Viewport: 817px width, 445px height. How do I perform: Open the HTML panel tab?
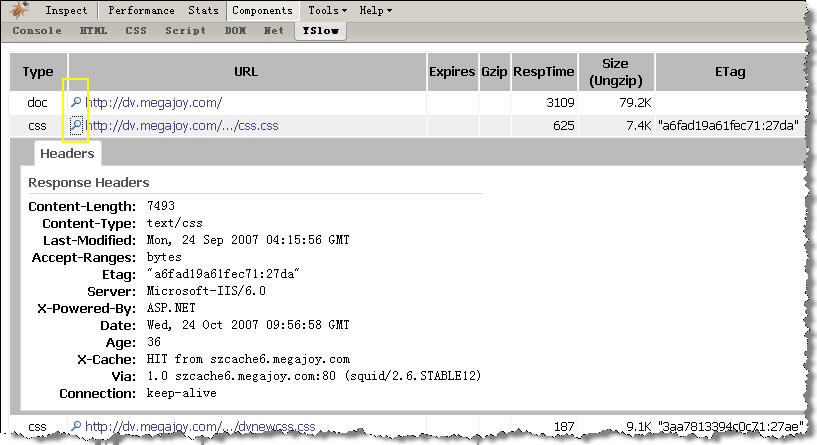point(93,31)
